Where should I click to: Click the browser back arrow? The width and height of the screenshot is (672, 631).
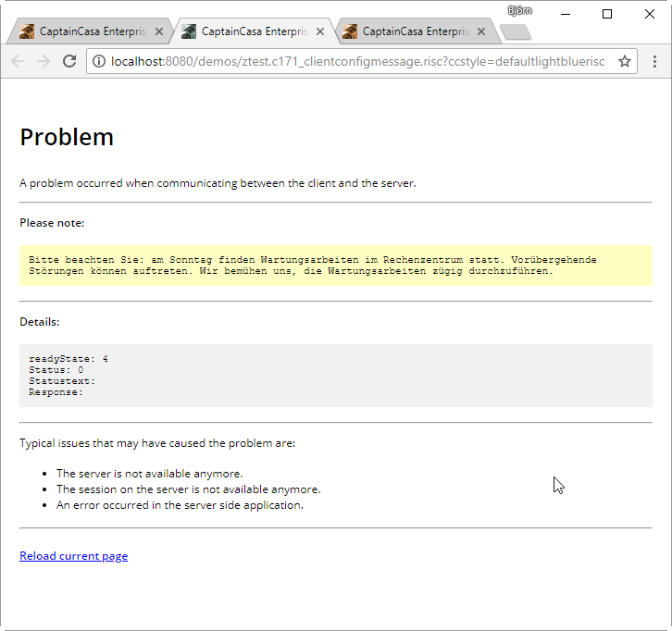18,61
